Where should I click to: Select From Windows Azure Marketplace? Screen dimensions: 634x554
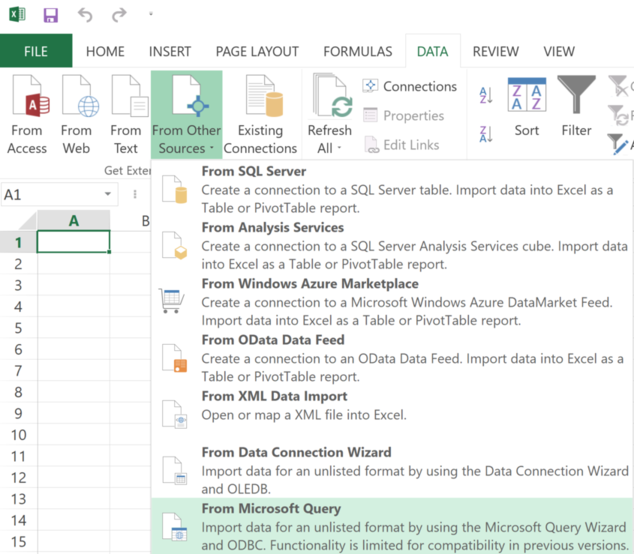(392, 301)
